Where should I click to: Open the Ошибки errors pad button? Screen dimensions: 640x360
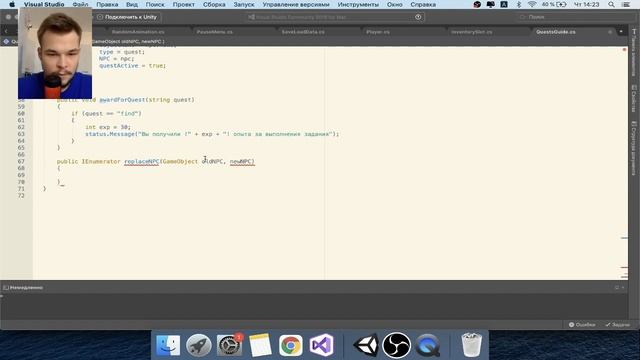coord(582,325)
